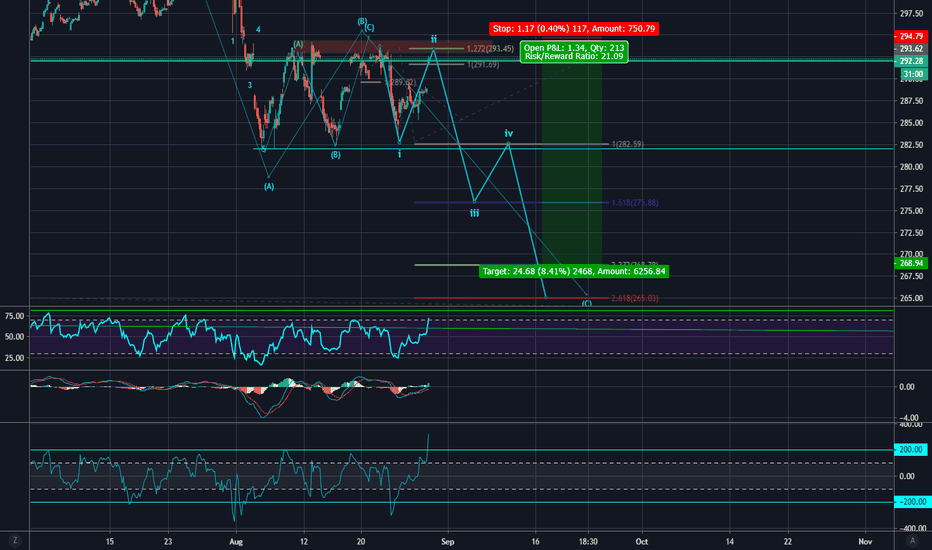Select the green Target 24.68 label
Viewport: 932px width, 550px height.
(x=574, y=271)
